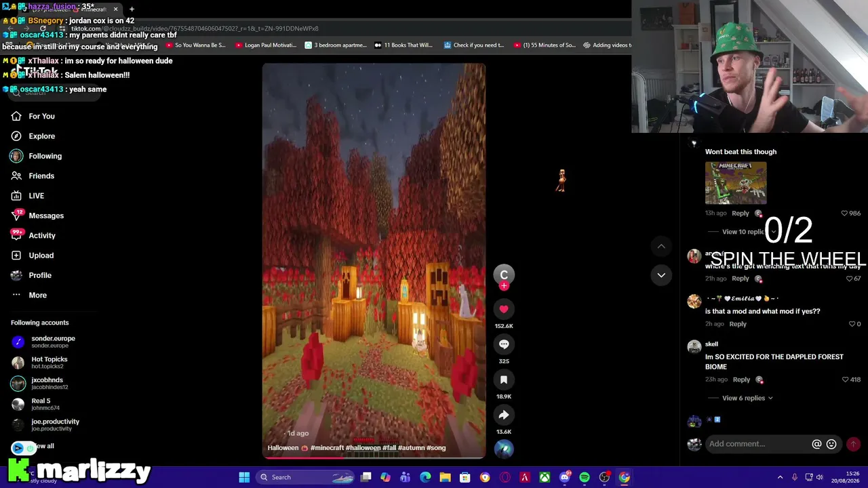This screenshot has width=868, height=488.
Task: Click the #minecraft hashtag in caption
Action: [327, 448]
